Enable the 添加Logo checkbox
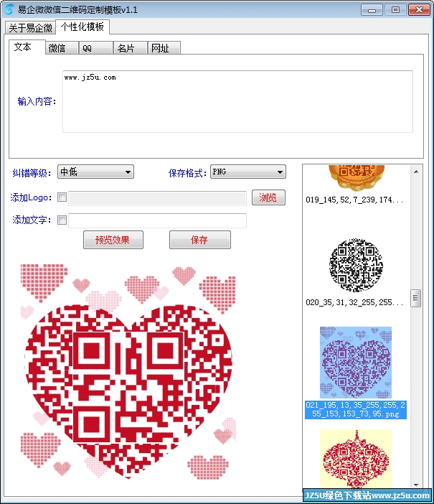This screenshot has height=504, width=434. point(62,197)
